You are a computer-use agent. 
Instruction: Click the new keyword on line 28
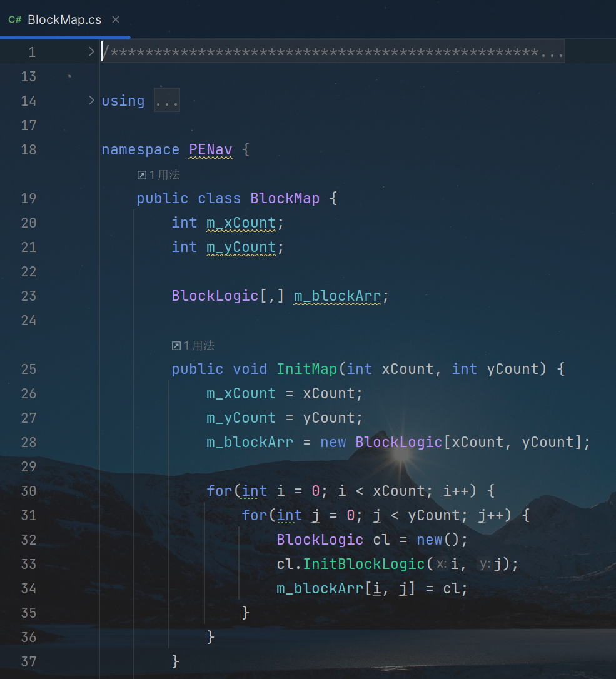point(333,442)
